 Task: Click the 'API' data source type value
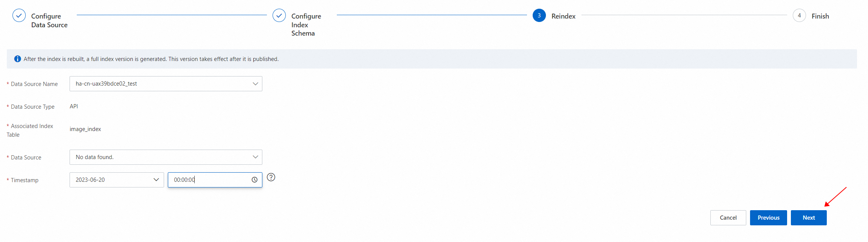(74, 106)
